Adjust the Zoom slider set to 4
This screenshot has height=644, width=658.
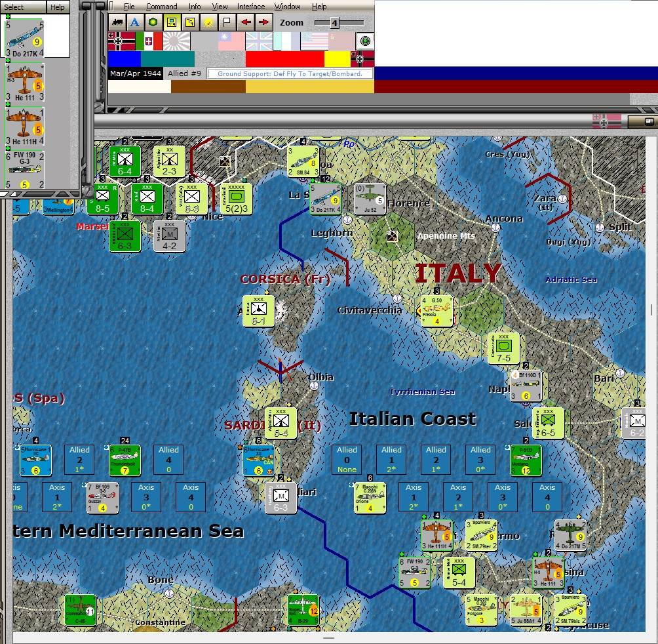[x=335, y=22]
